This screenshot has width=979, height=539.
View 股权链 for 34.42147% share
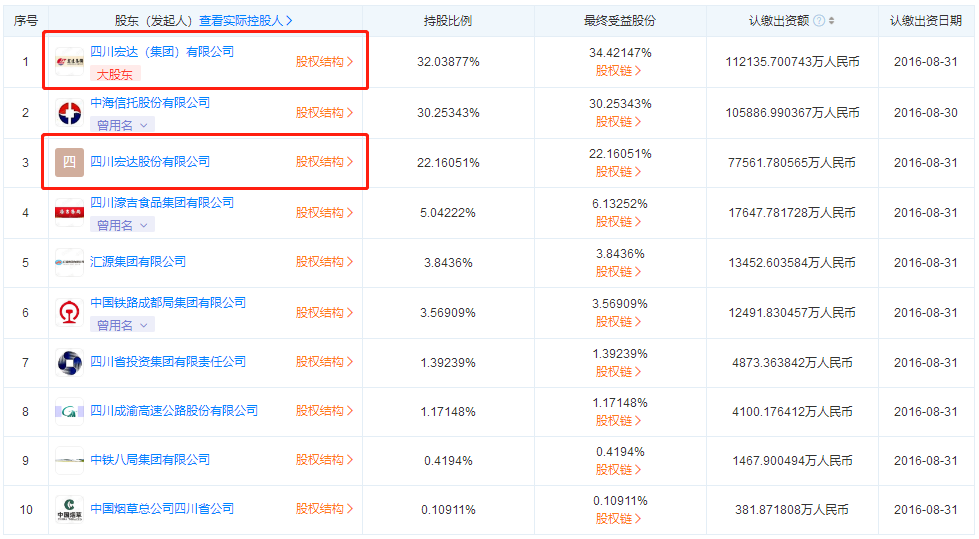coord(618,71)
